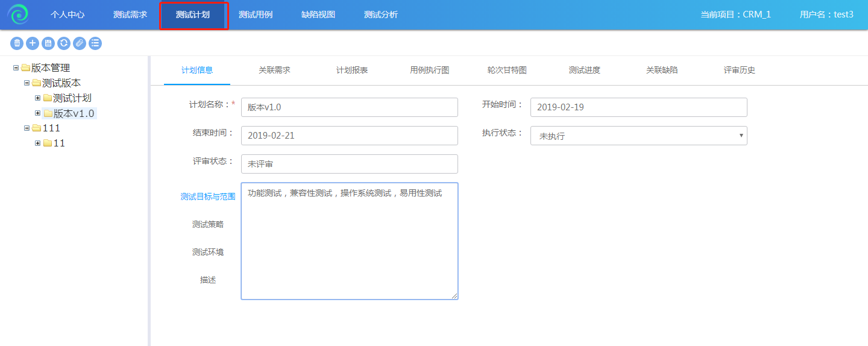868x346 pixels.
Task: Collapse the 版本管理 root tree node
Action: click(16, 68)
